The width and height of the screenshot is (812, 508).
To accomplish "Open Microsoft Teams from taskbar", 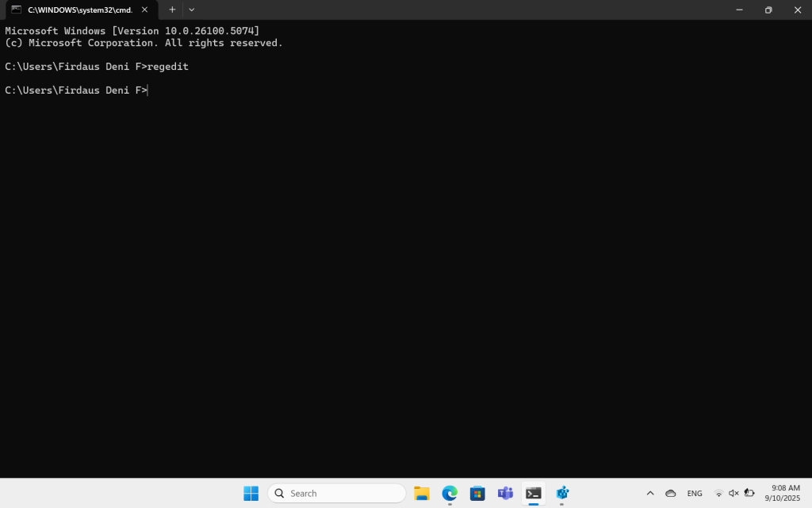I will click(505, 494).
